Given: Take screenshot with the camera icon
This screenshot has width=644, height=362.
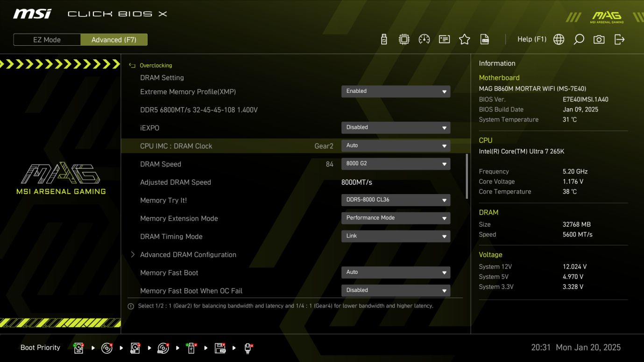Looking at the screenshot, I should pos(599,40).
